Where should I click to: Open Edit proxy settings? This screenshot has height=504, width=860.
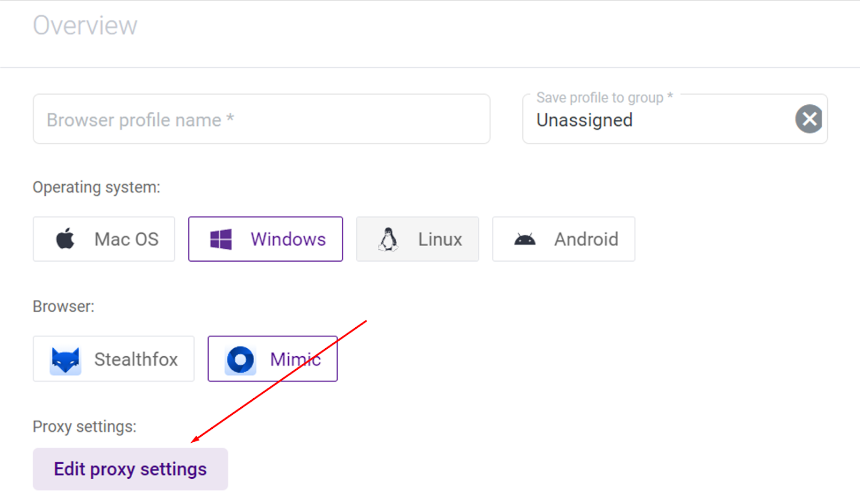pyautogui.click(x=130, y=469)
